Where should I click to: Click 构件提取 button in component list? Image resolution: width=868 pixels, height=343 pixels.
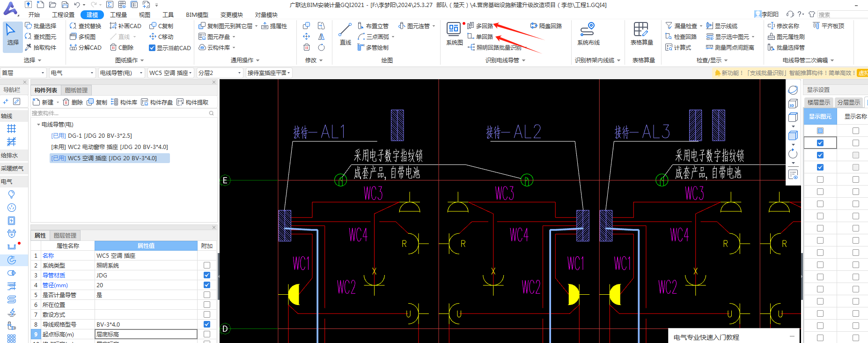[x=192, y=102]
